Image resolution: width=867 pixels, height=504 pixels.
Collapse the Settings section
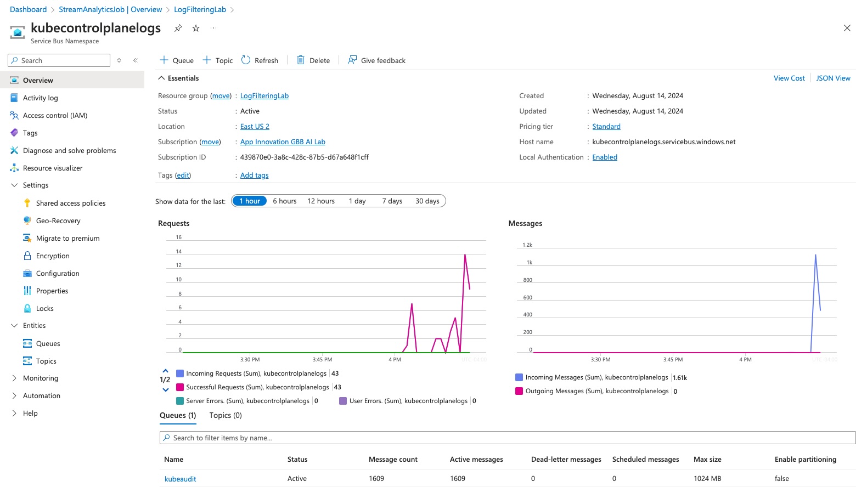click(x=14, y=185)
